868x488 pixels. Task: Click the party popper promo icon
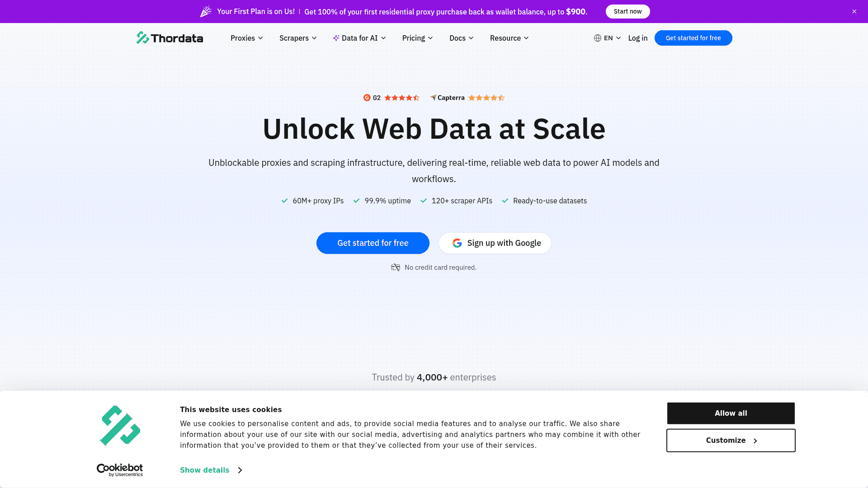(206, 11)
